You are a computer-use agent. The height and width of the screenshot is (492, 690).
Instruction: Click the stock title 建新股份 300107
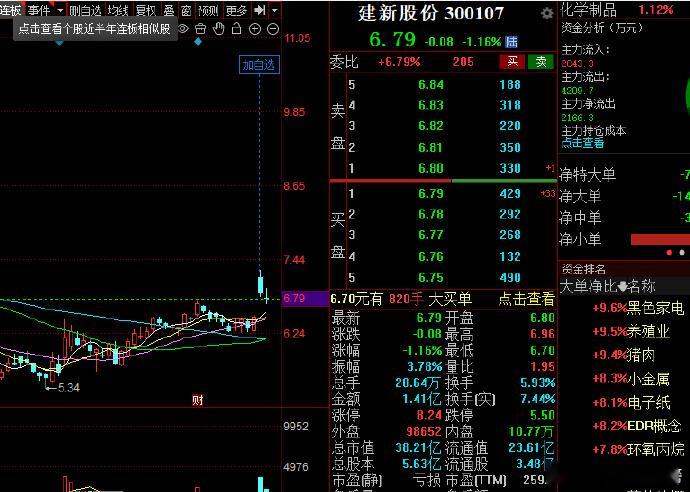pos(431,14)
